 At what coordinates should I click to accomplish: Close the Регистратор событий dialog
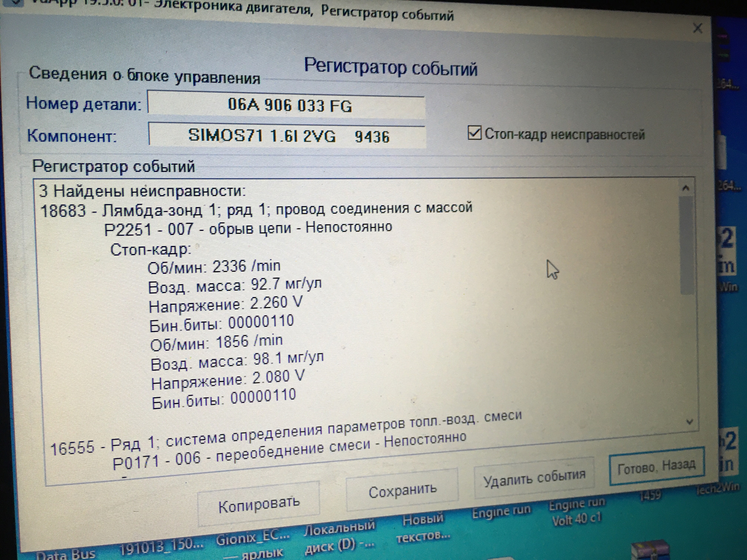click(698, 28)
